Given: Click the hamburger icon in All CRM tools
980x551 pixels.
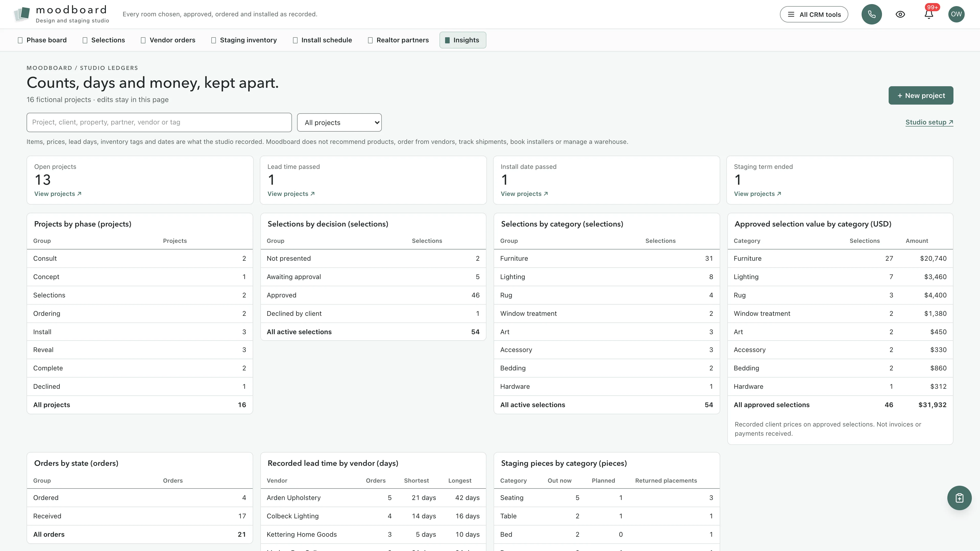Looking at the screenshot, I should (791, 15).
